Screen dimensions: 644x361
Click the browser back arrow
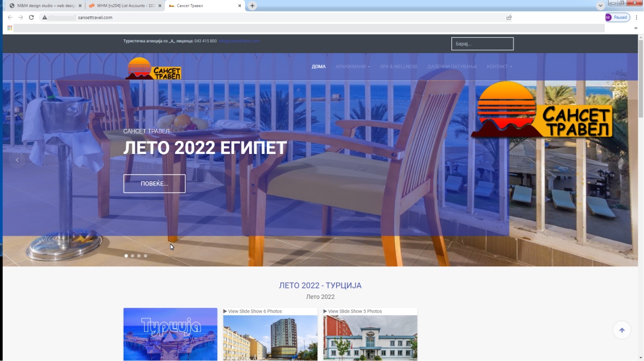click(x=10, y=18)
